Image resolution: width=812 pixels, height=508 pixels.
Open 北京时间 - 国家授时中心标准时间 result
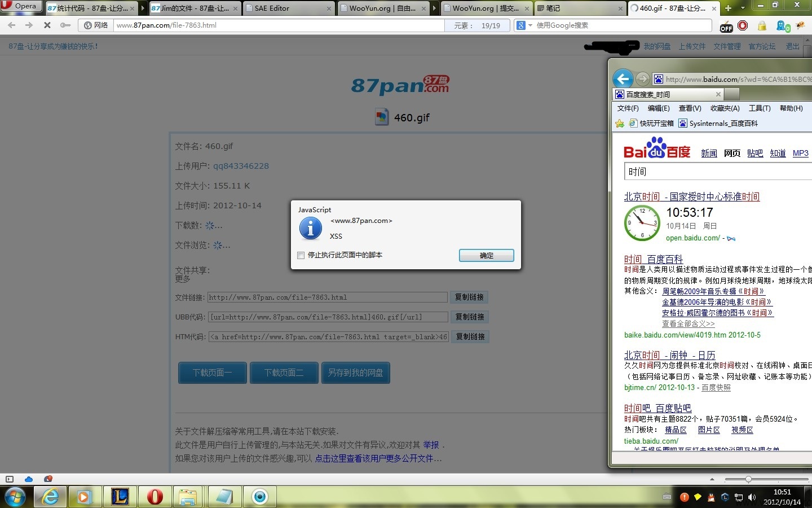click(692, 196)
